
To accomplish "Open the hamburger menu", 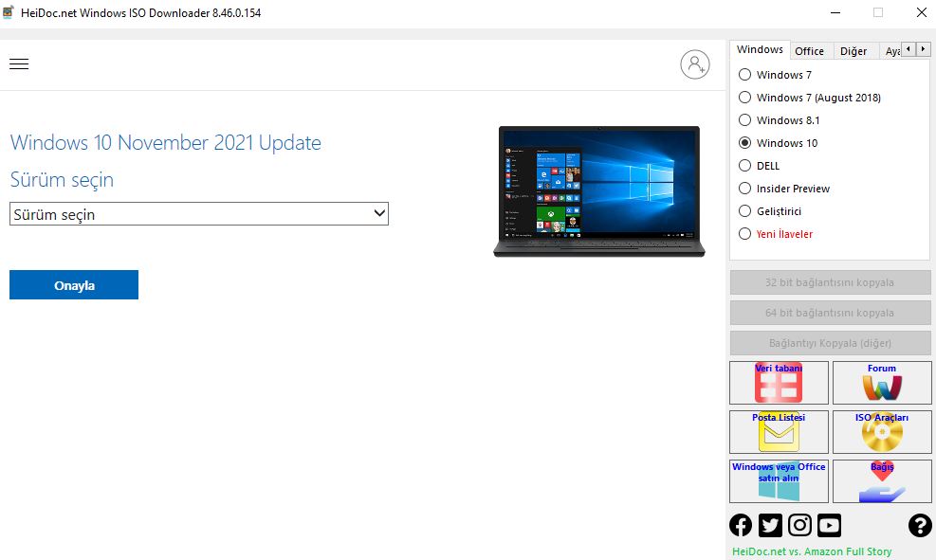I will click(19, 63).
